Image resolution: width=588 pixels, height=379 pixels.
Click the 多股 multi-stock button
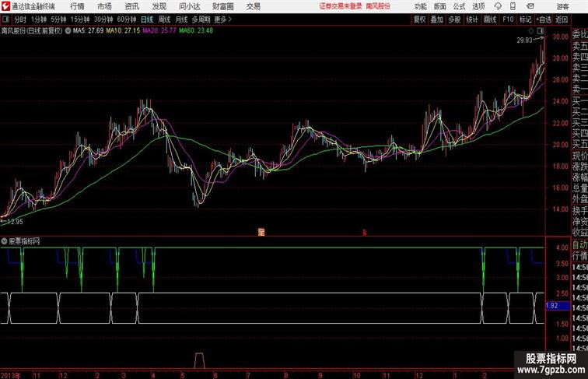[454, 19]
